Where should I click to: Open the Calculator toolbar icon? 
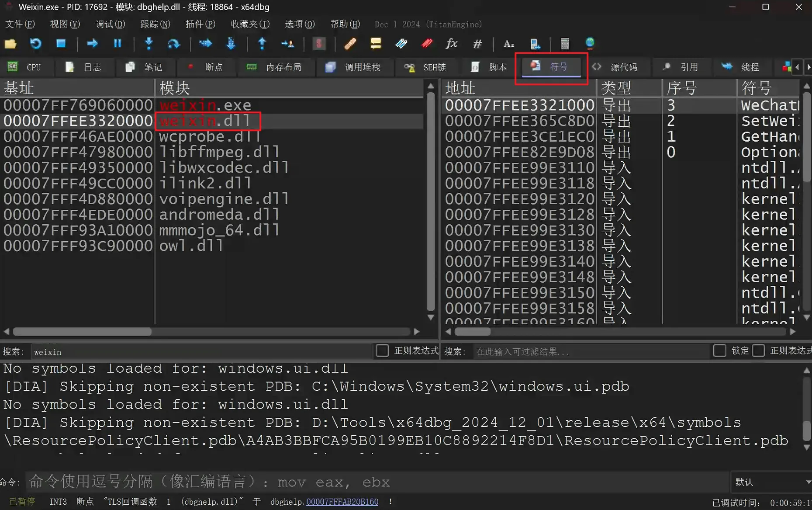(x=565, y=43)
